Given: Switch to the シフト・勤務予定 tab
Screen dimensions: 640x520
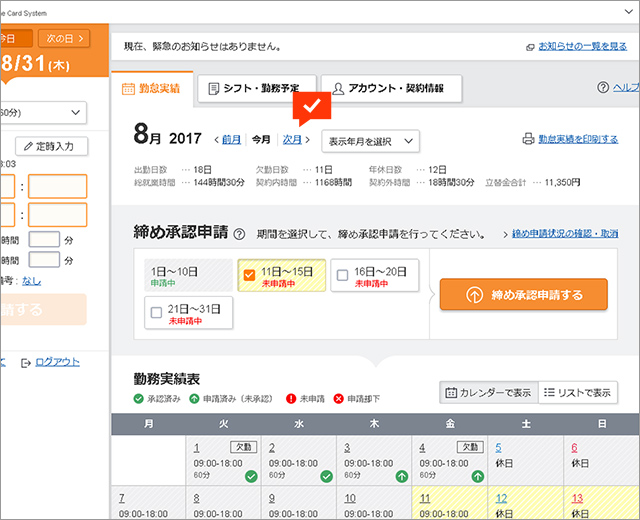Looking at the screenshot, I should pyautogui.click(x=256, y=89).
